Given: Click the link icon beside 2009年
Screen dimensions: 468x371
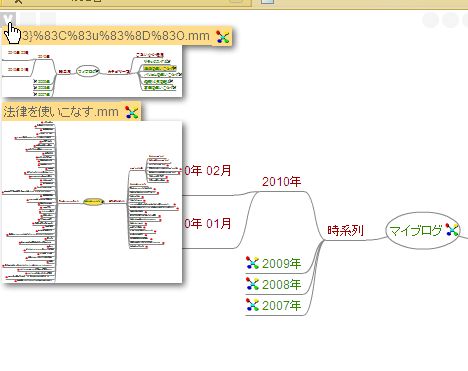Looking at the screenshot, I should [252, 263].
